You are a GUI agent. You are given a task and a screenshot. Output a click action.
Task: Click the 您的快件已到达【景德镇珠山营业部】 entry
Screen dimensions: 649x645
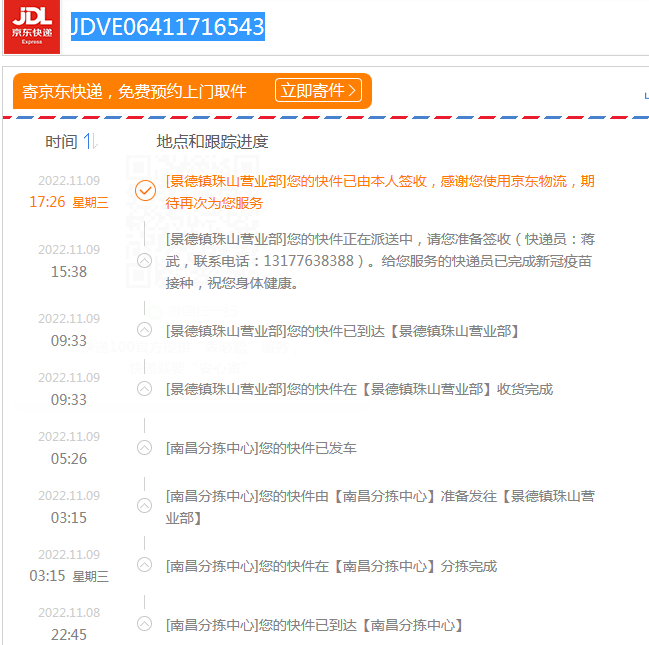click(342, 331)
